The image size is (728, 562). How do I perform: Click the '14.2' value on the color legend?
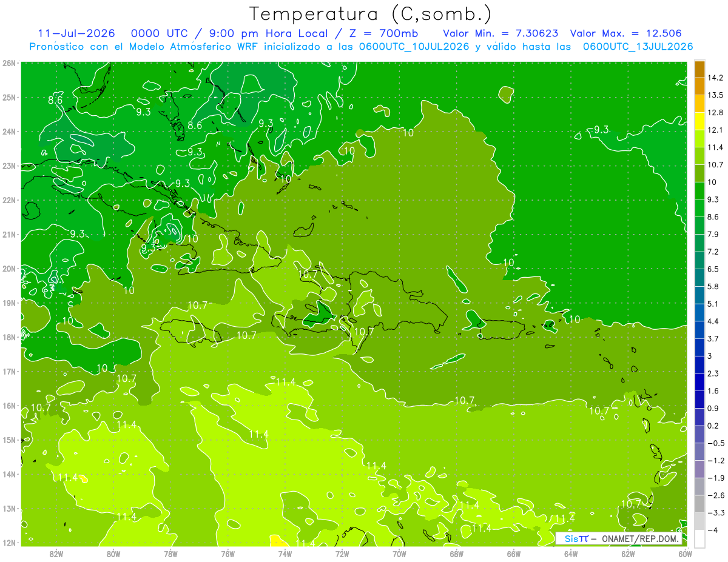pyautogui.click(x=716, y=78)
